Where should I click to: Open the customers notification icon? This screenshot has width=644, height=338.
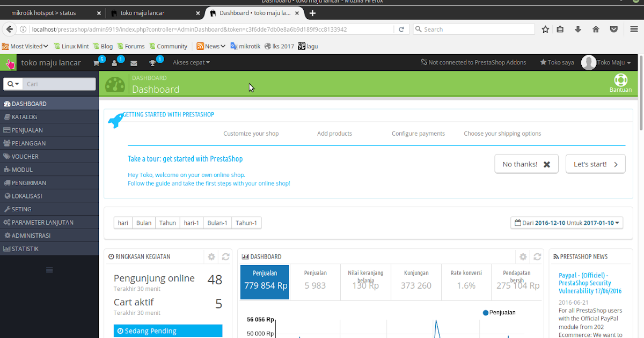115,63
